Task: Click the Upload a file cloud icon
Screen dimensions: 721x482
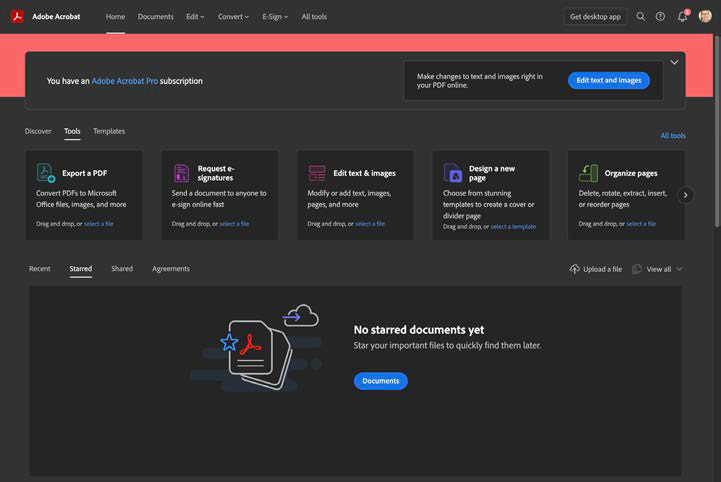Action: 574,269
